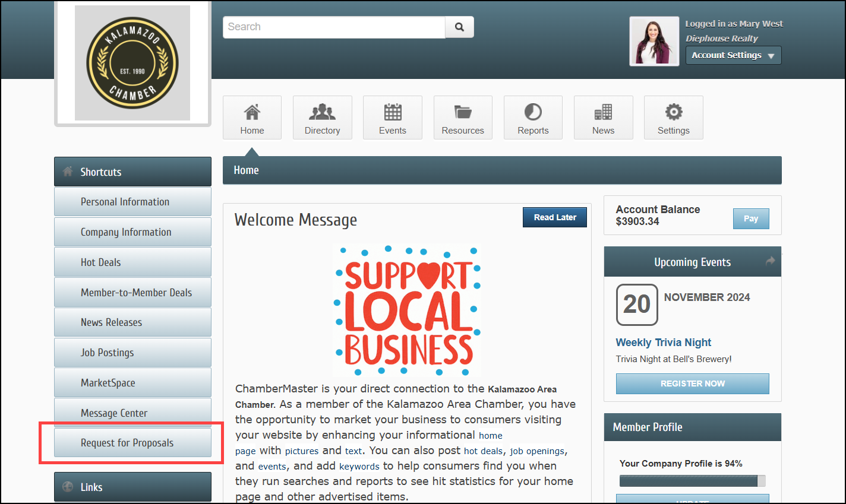The height and width of the screenshot is (504, 846).
Task: Click the Links panel header
Action: click(x=132, y=487)
